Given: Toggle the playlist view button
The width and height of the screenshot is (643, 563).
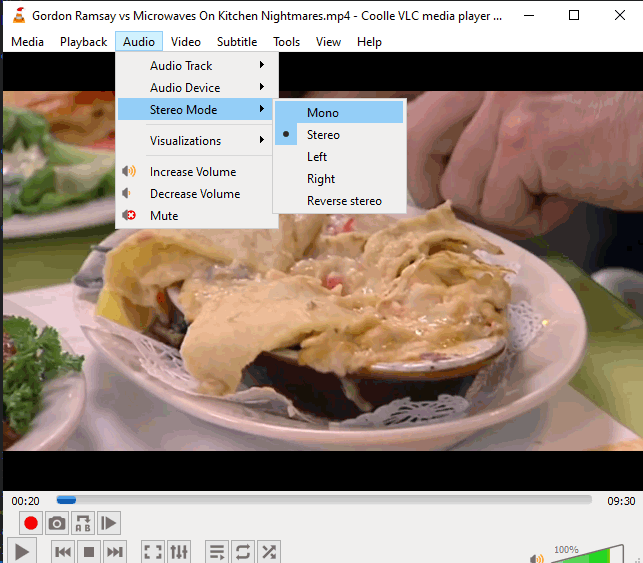Looking at the screenshot, I should click(216, 551).
